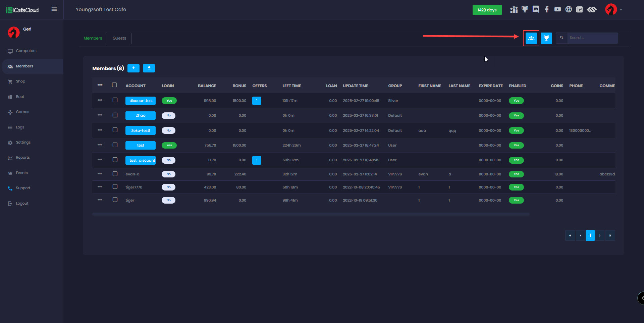The image size is (644, 323).
Task: Click the test_discount account button
Action: coord(141,160)
